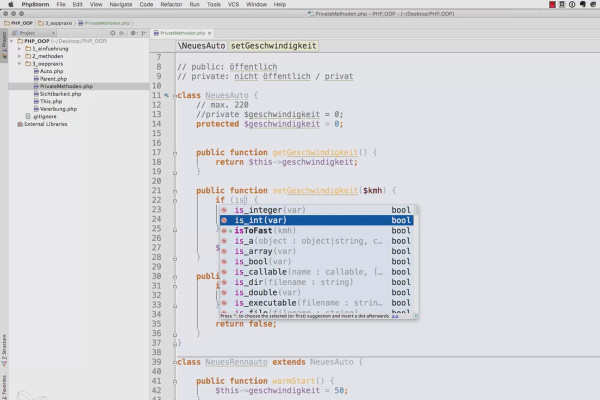
Task: Click the \NeuesAuto class breadcrumb
Action: [201, 46]
